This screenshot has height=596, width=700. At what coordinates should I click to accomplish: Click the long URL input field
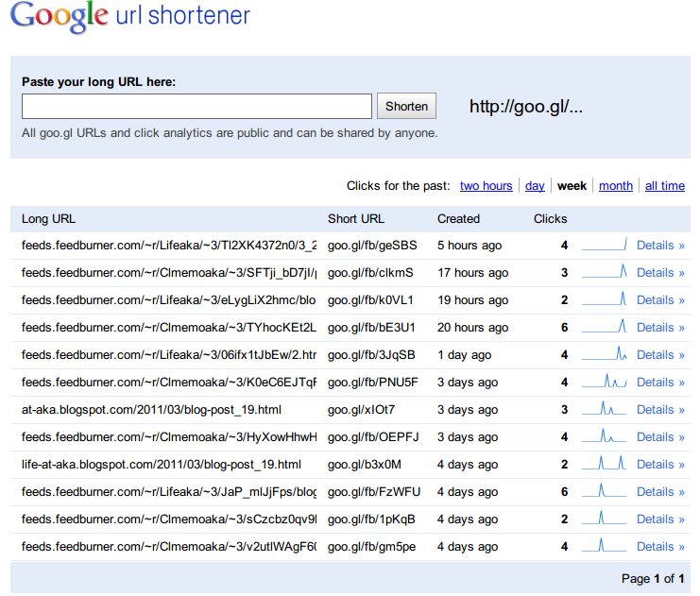coord(196,106)
